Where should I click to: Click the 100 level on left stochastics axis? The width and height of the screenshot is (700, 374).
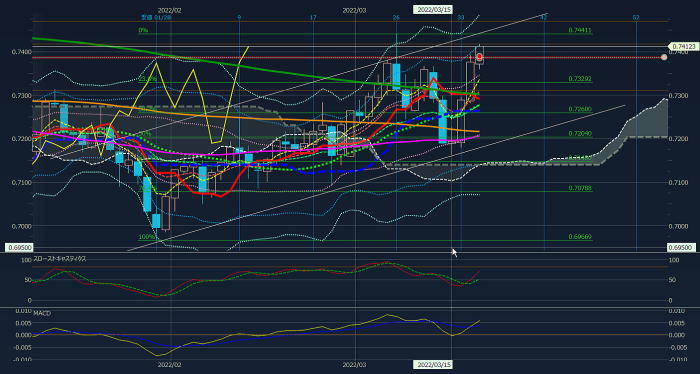point(26,260)
